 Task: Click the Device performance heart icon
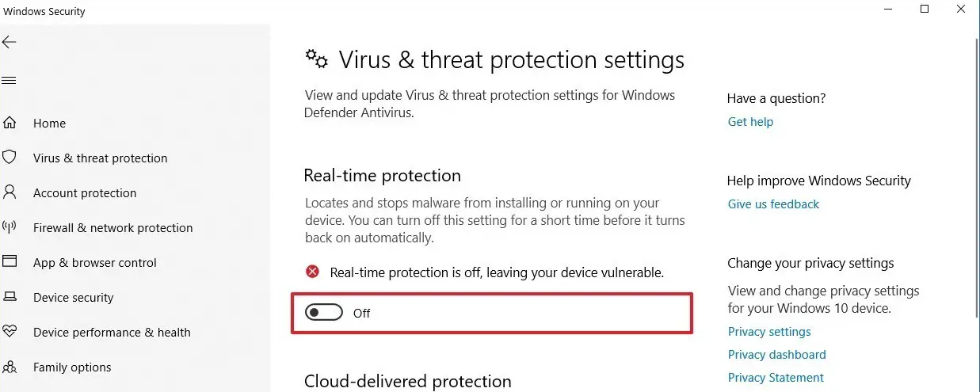[x=10, y=332]
